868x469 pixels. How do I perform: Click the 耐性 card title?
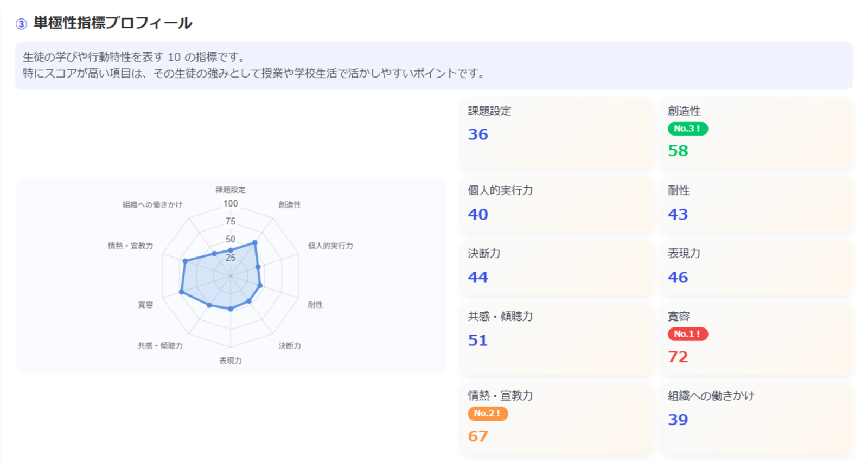(679, 190)
